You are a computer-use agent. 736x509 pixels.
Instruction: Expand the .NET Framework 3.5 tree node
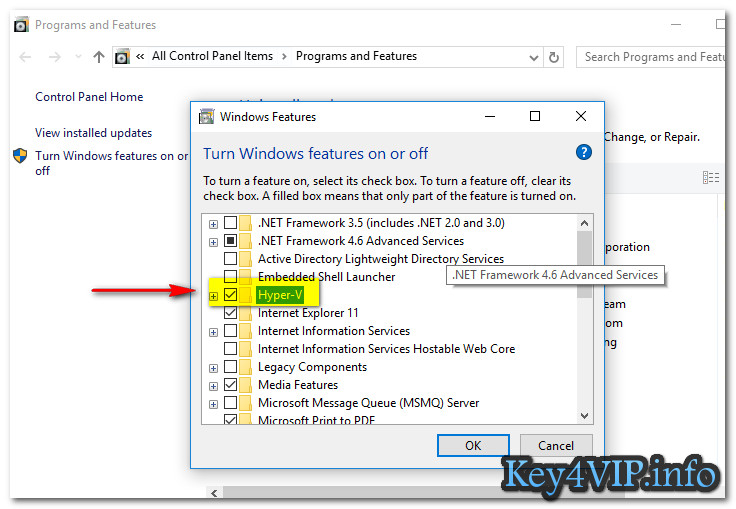point(214,224)
